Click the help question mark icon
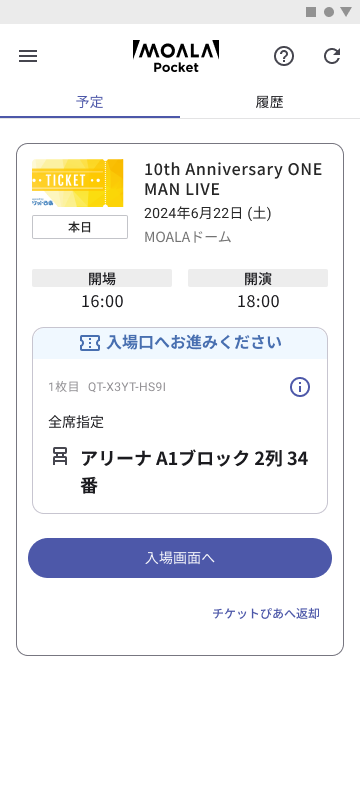The height and width of the screenshot is (800, 360). click(x=284, y=56)
